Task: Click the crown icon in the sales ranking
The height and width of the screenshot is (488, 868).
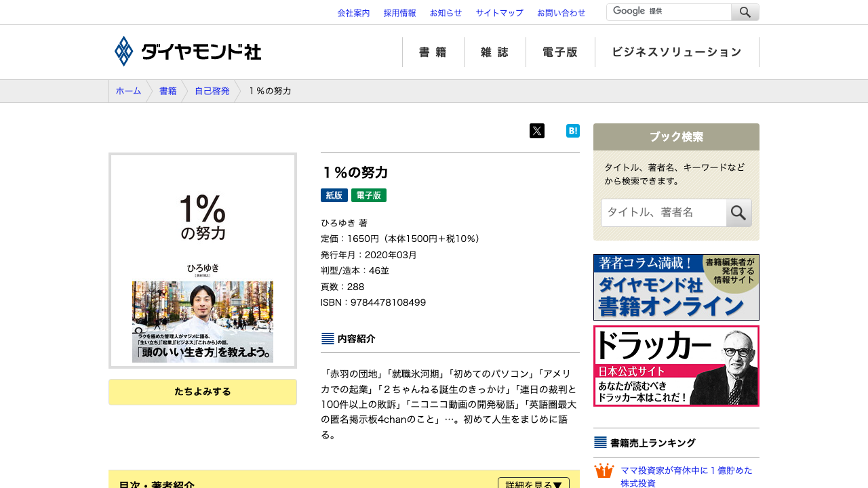Action: click(604, 470)
